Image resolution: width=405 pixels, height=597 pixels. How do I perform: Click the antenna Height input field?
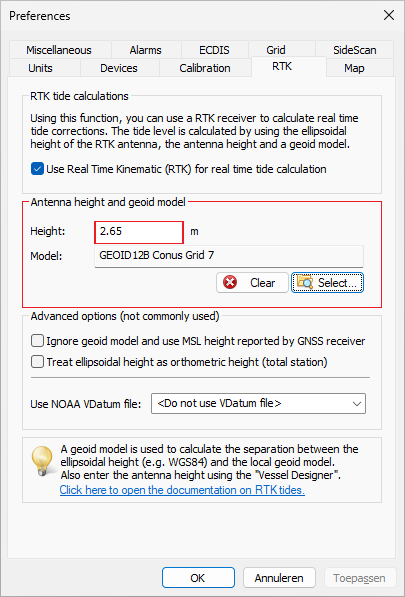coord(139,231)
